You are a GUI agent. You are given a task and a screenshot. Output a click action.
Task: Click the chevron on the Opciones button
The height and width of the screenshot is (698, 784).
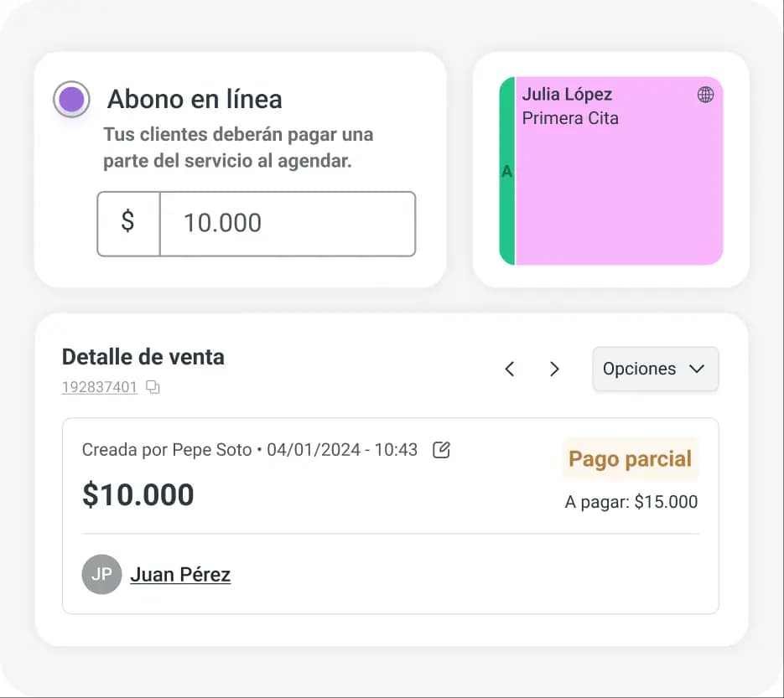696,369
